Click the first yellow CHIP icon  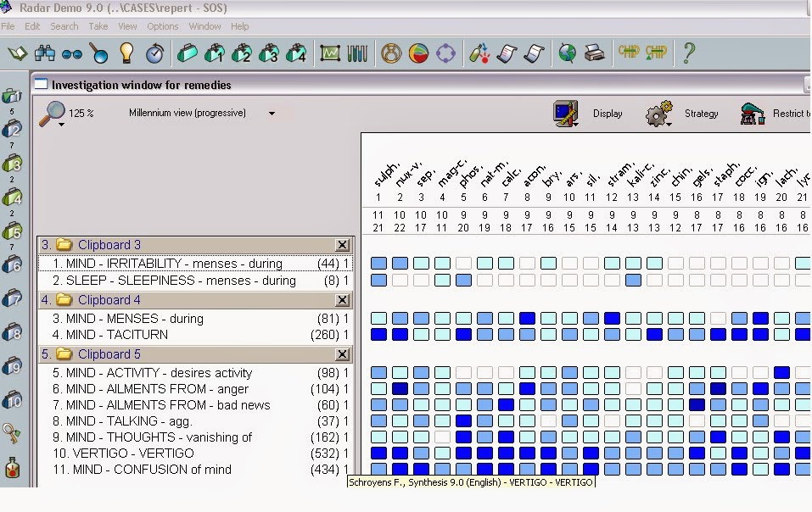629,52
